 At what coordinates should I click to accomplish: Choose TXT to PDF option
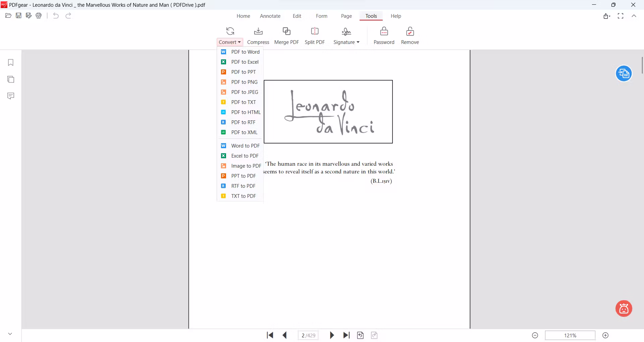[240, 196]
